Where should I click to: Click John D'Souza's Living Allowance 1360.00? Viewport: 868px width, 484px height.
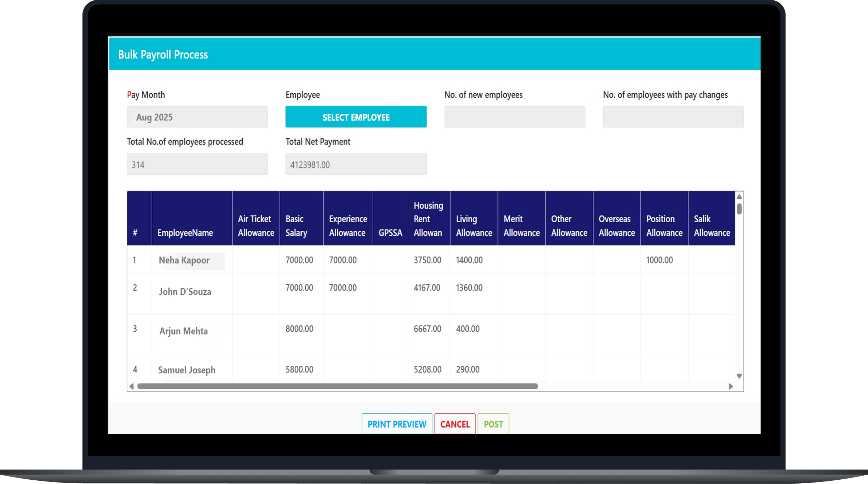(469, 288)
